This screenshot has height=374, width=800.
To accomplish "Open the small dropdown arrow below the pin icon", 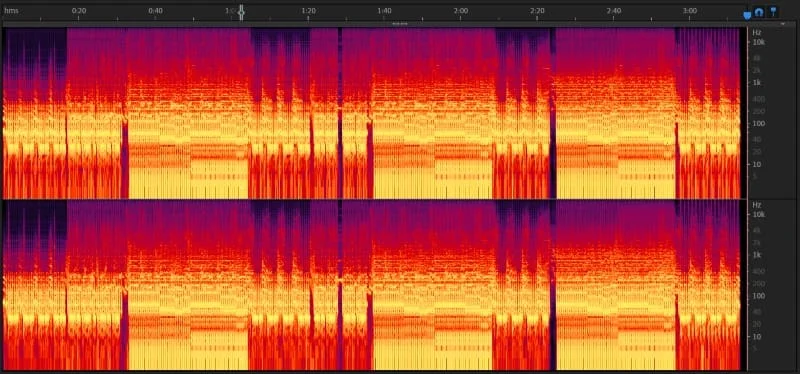I will tap(782, 24).
